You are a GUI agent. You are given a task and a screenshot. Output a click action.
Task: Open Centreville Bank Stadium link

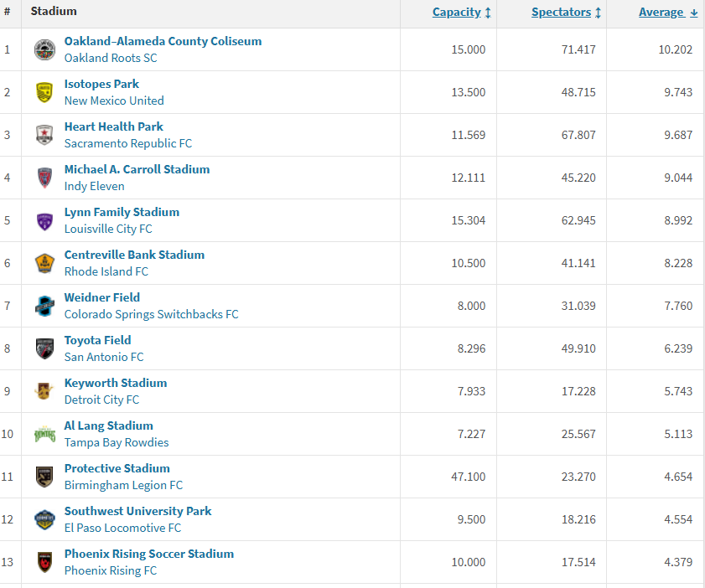click(x=134, y=255)
